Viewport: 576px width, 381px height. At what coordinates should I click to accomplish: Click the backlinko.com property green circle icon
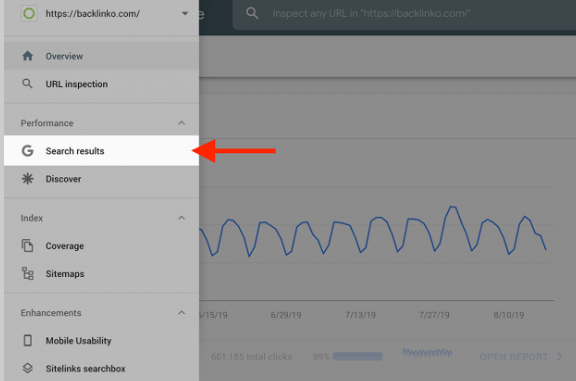[x=29, y=13]
